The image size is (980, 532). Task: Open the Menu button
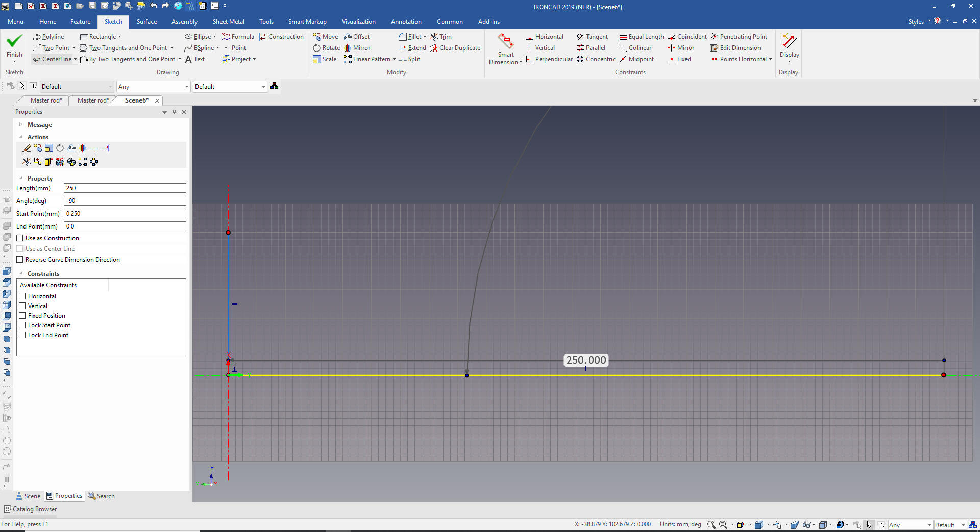[x=15, y=22]
